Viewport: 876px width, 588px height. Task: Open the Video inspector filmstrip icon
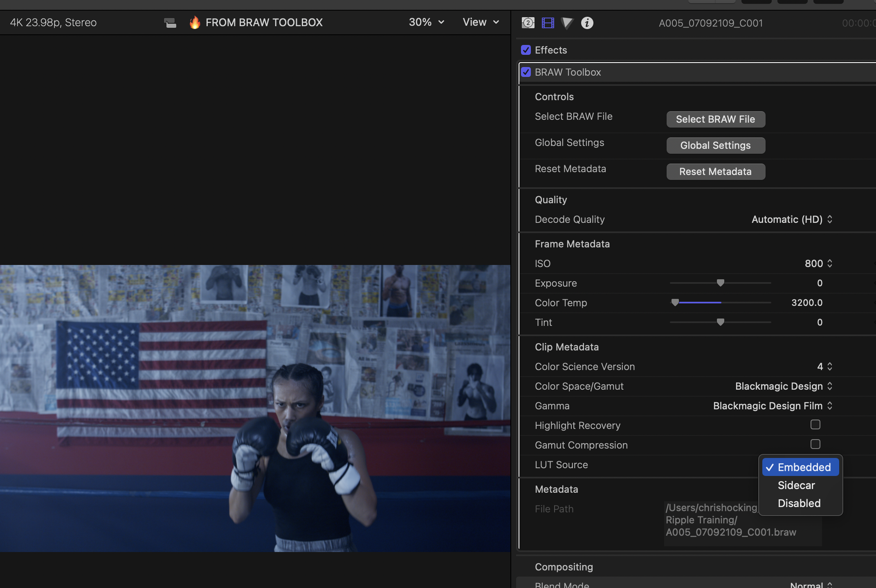(x=548, y=23)
